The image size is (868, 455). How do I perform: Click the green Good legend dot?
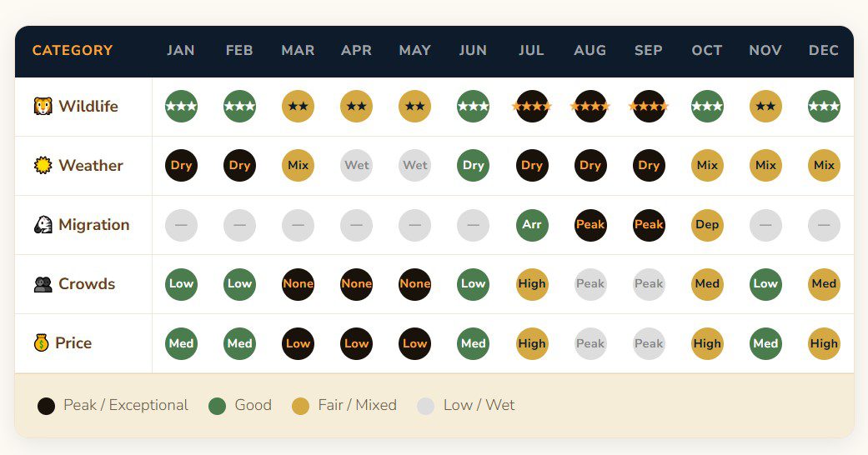tap(218, 406)
